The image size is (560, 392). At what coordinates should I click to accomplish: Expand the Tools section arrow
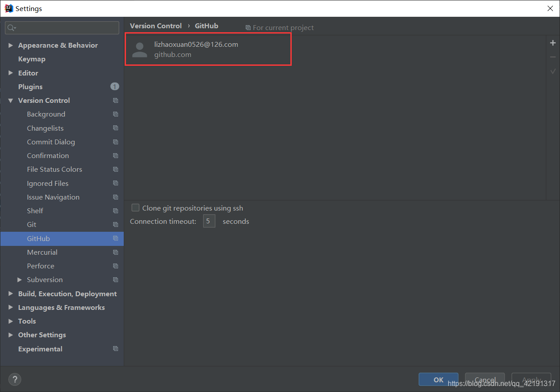pyautogui.click(x=11, y=321)
